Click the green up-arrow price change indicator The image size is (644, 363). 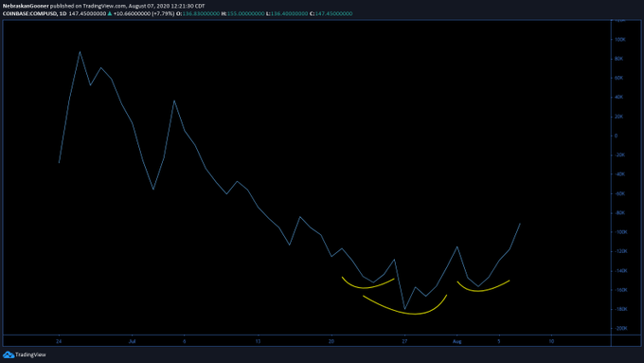pyautogui.click(x=110, y=13)
